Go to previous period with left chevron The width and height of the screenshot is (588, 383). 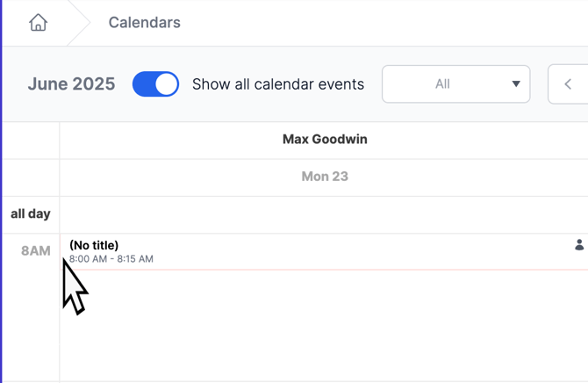(x=568, y=84)
